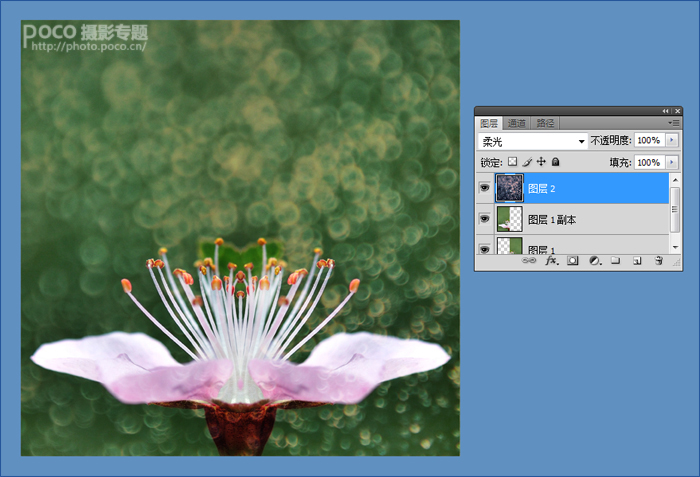Click the layer list scrollbar thumb

[x=675, y=209]
